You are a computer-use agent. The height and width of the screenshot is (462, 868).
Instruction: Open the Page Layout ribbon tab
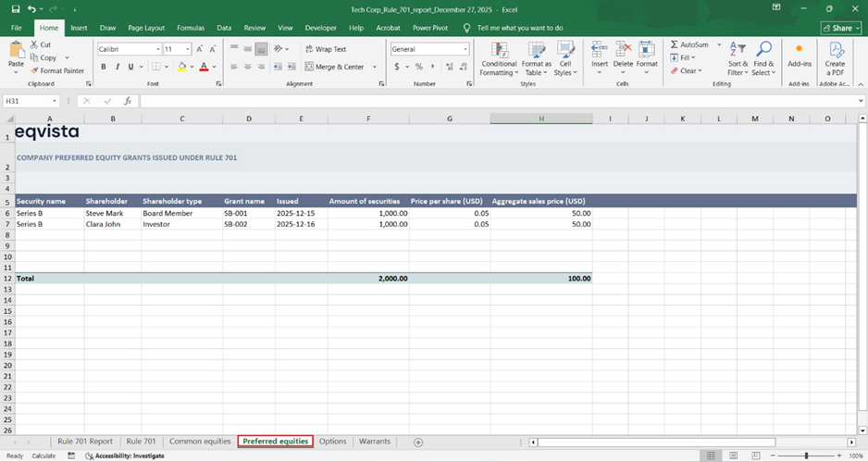click(x=146, y=28)
